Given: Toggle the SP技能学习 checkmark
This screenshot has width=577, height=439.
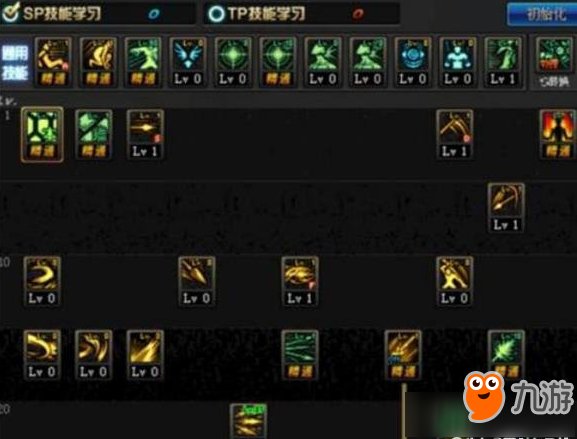Looking at the screenshot, I should pyautogui.click(x=10, y=13).
